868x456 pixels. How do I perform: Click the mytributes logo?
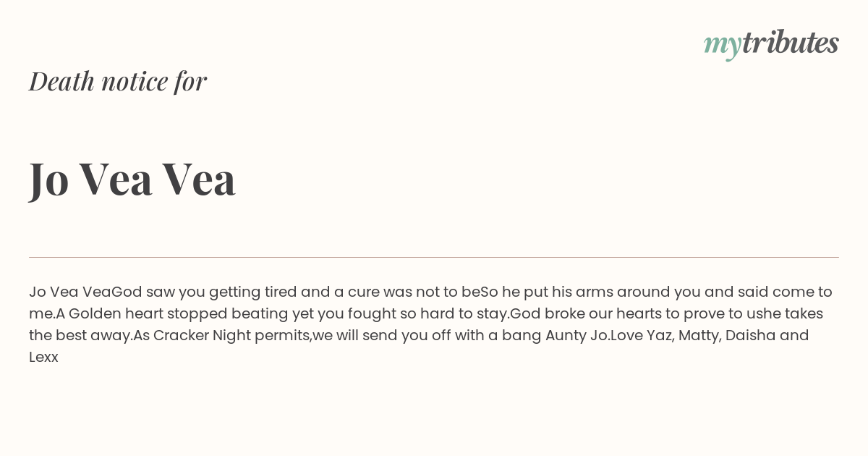pyautogui.click(x=771, y=44)
